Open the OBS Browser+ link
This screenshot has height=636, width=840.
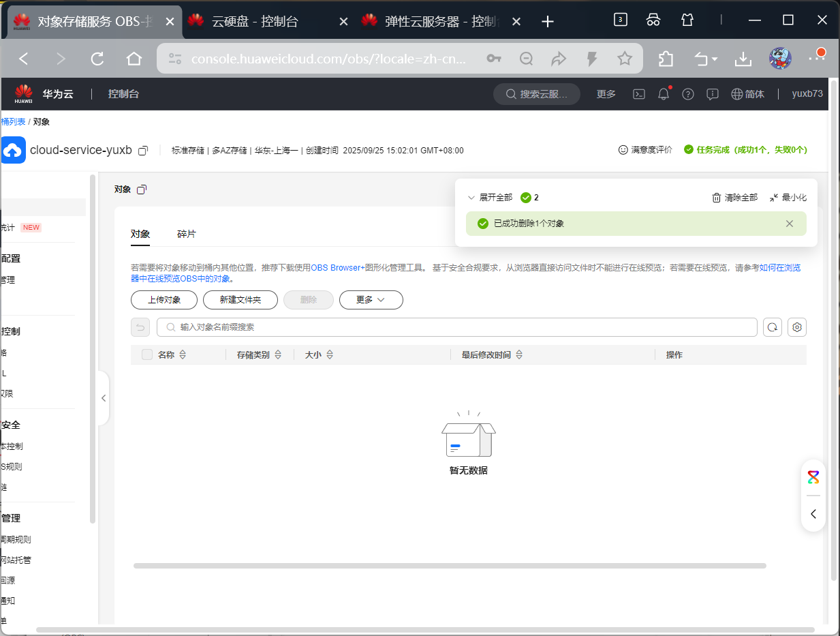[x=338, y=268]
